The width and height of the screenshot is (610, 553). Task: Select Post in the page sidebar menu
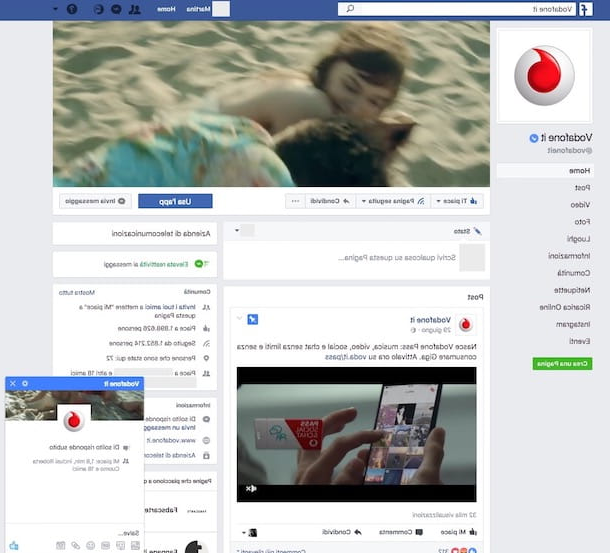(x=582, y=188)
